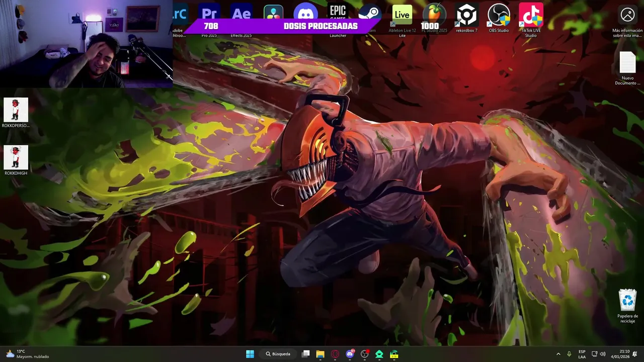This screenshot has height=362, width=644.
Task: Open the volume control in system tray
Action: coord(603,354)
